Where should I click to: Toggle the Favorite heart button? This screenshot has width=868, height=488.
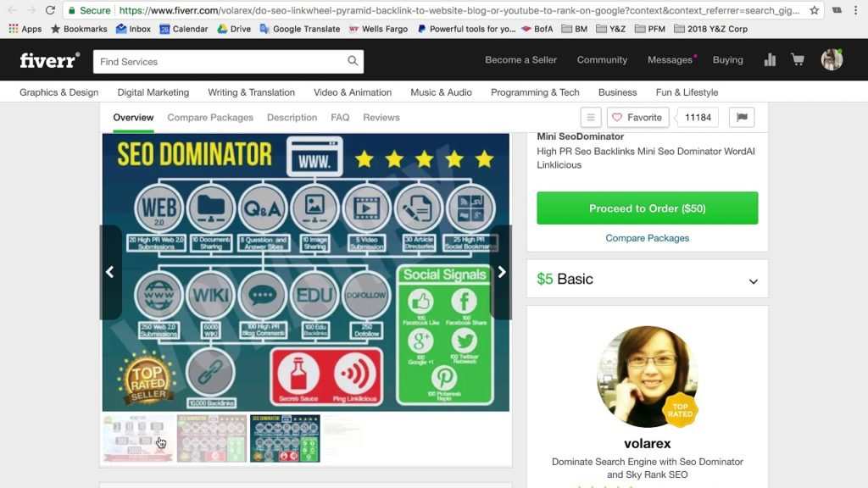coord(637,117)
